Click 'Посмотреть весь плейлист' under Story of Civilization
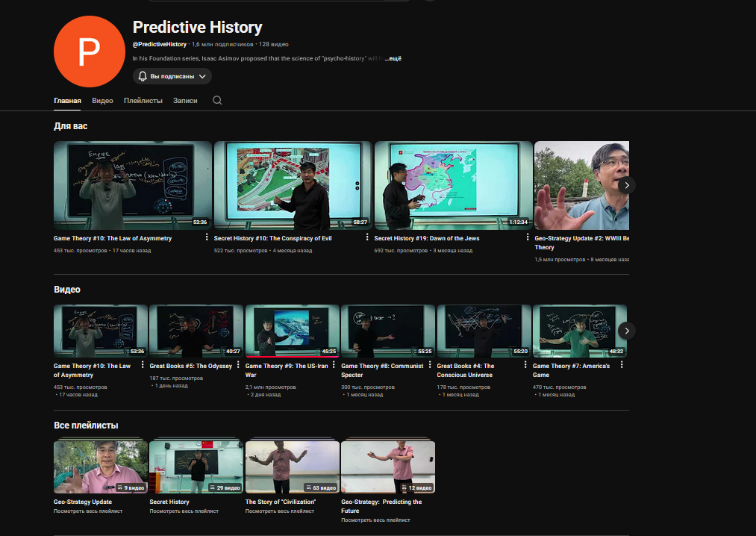 (x=280, y=511)
